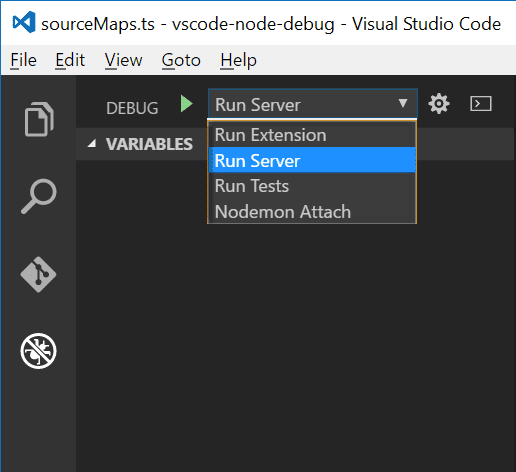Collapse the VARIABLES section
Viewport: 516px width, 472px height.
tap(92, 144)
